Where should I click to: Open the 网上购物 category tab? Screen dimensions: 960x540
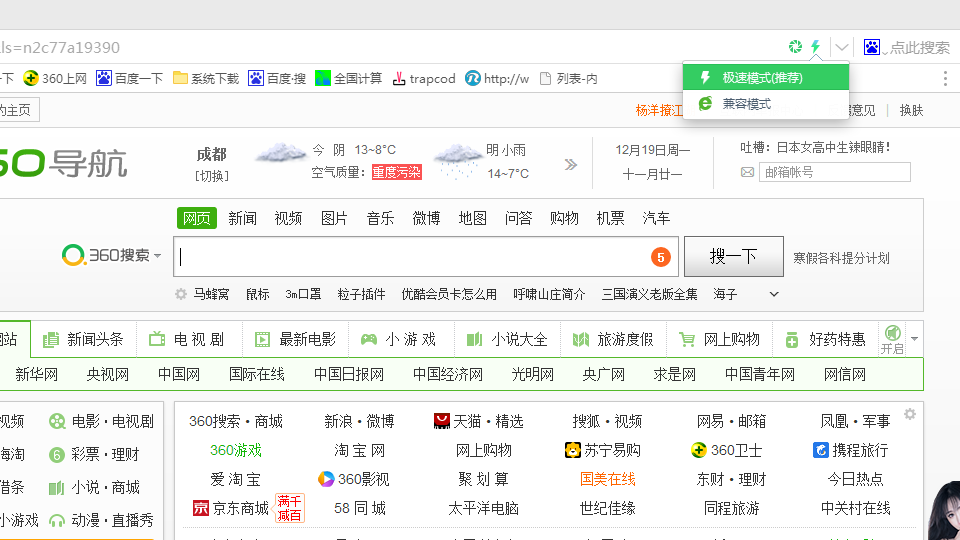pyautogui.click(x=719, y=339)
